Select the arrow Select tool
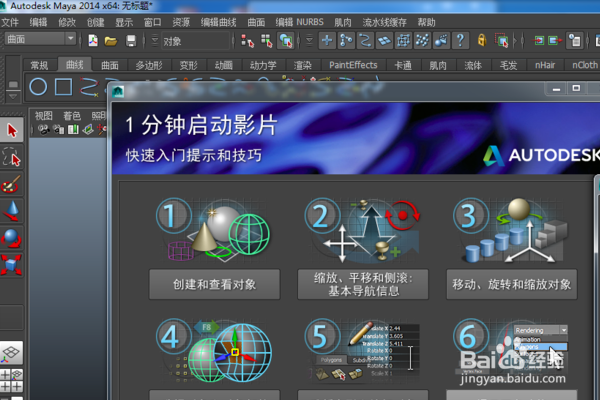 pyautogui.click(x=12, y=131)
